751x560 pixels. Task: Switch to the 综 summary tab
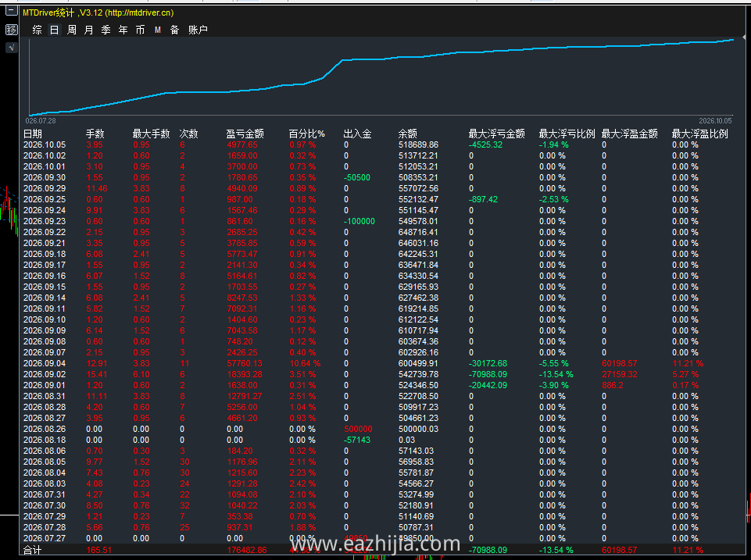point(38,30)
